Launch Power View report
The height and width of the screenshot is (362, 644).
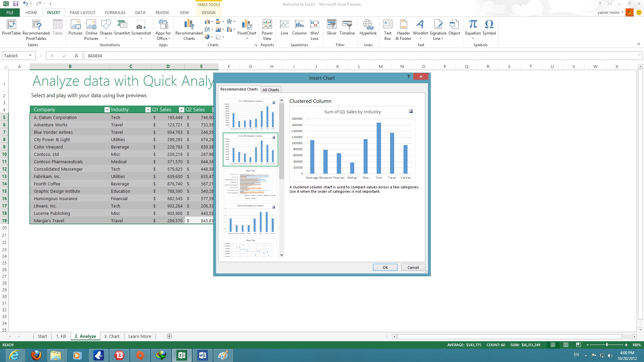[x=267, y=29]
